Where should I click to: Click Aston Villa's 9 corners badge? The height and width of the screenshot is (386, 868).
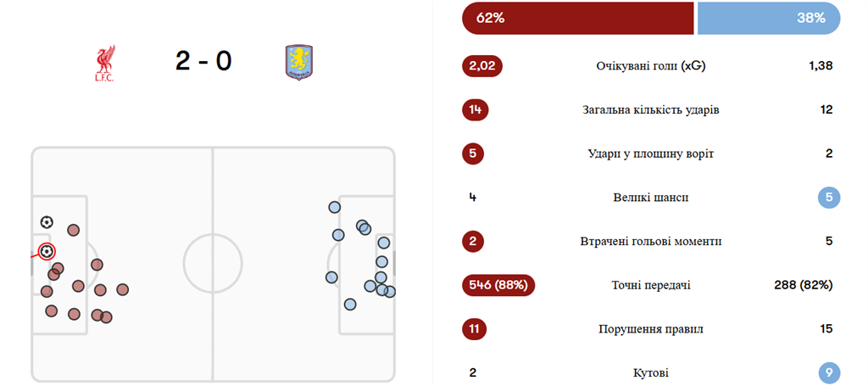click(828, 372)
